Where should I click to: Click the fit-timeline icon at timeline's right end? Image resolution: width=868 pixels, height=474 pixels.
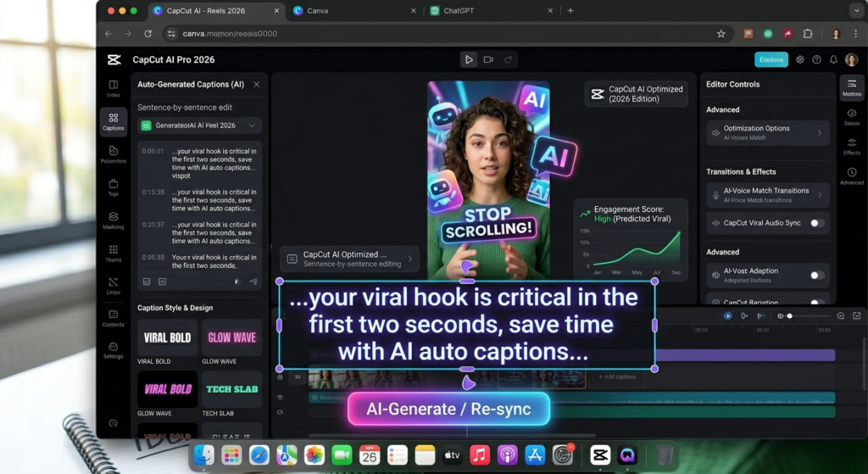(856, 315)
